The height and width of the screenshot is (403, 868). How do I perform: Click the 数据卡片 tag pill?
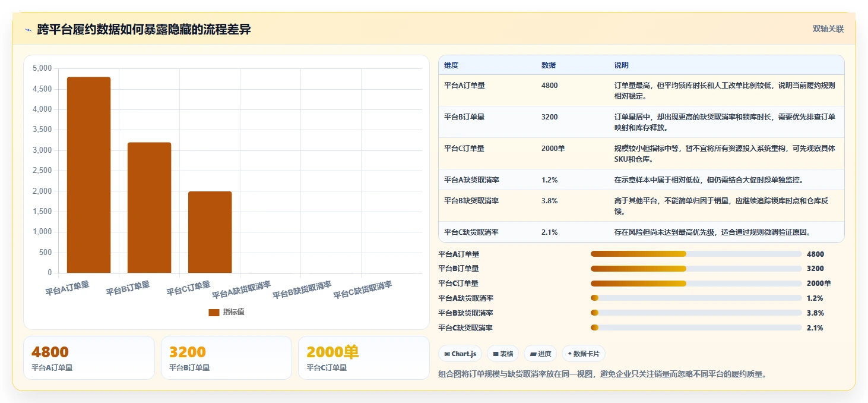pos(584,354)
